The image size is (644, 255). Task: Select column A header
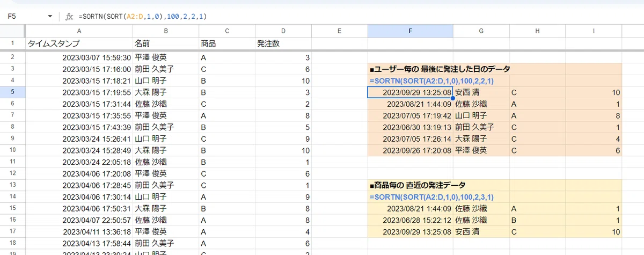click(x=79, y=32)
